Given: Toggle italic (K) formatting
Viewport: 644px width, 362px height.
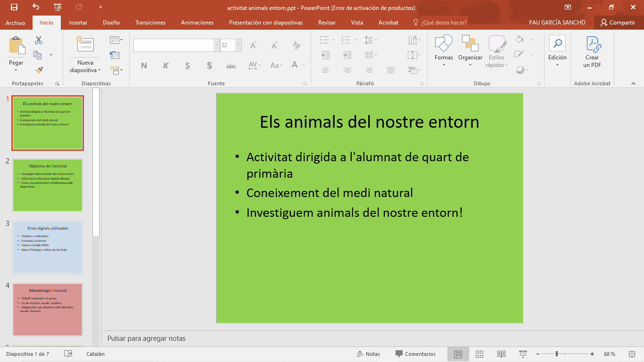Looking at the screenshot, I should click(x=166, y=66).
